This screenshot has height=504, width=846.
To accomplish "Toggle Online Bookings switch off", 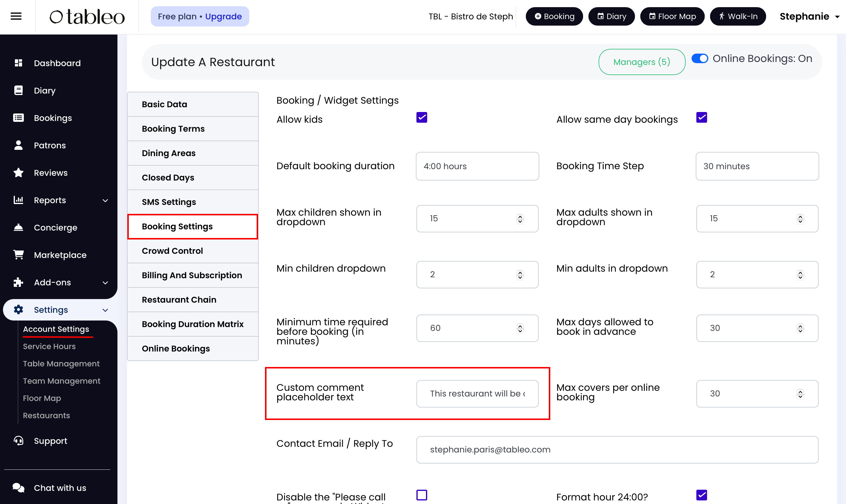I will tap(700, 58).
